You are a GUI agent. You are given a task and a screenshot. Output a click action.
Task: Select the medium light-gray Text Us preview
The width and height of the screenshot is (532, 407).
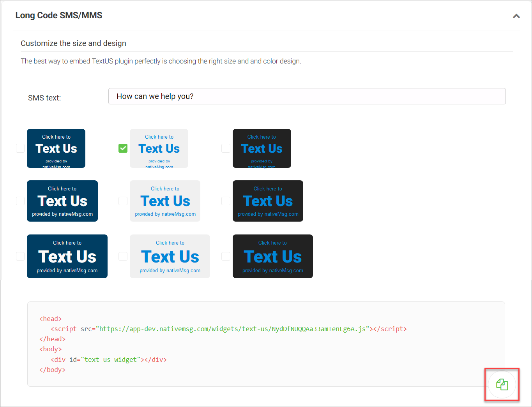point(165,201)
